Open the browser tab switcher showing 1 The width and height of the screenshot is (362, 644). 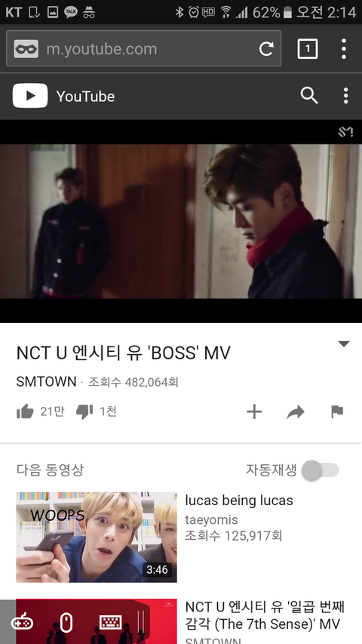308,49
